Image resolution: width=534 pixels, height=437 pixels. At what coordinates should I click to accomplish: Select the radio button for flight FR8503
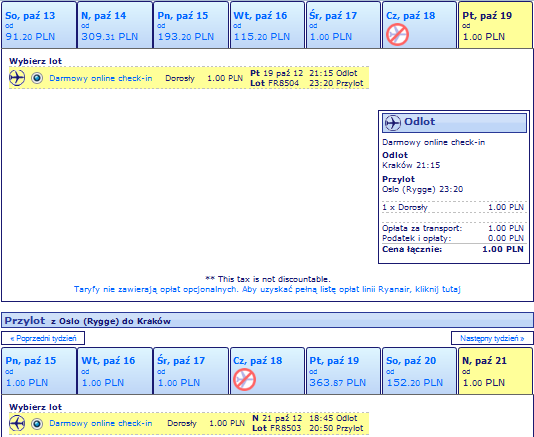click(x=37, y=424)
